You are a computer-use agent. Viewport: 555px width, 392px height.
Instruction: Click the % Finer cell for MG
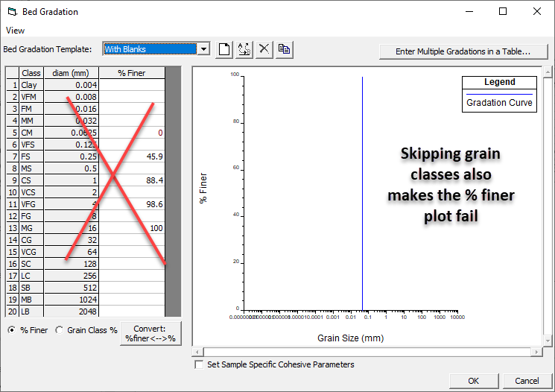(x=132, y=228)
